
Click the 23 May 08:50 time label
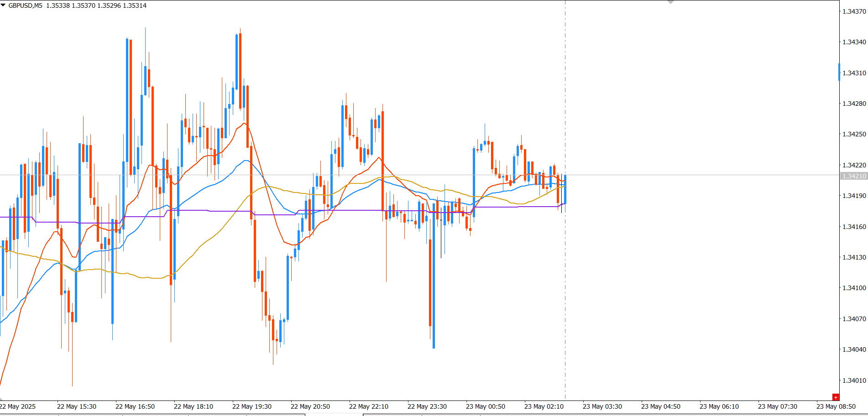836,406
